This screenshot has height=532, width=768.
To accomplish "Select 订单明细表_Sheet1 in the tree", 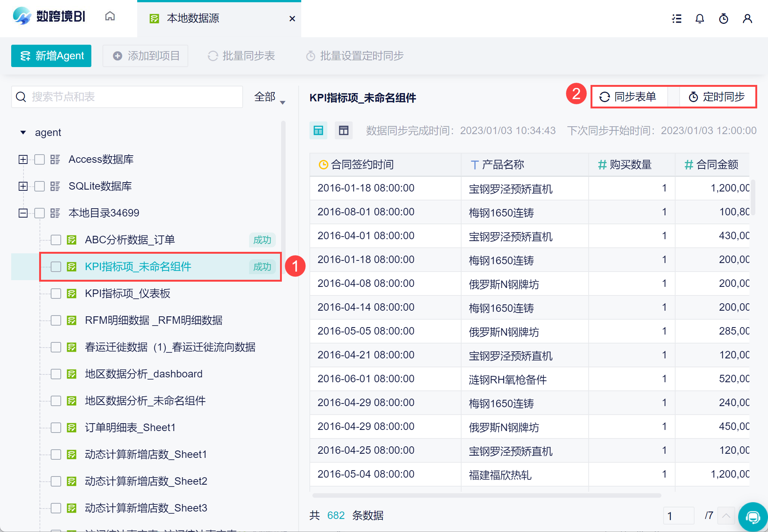I will pos(130,428).
